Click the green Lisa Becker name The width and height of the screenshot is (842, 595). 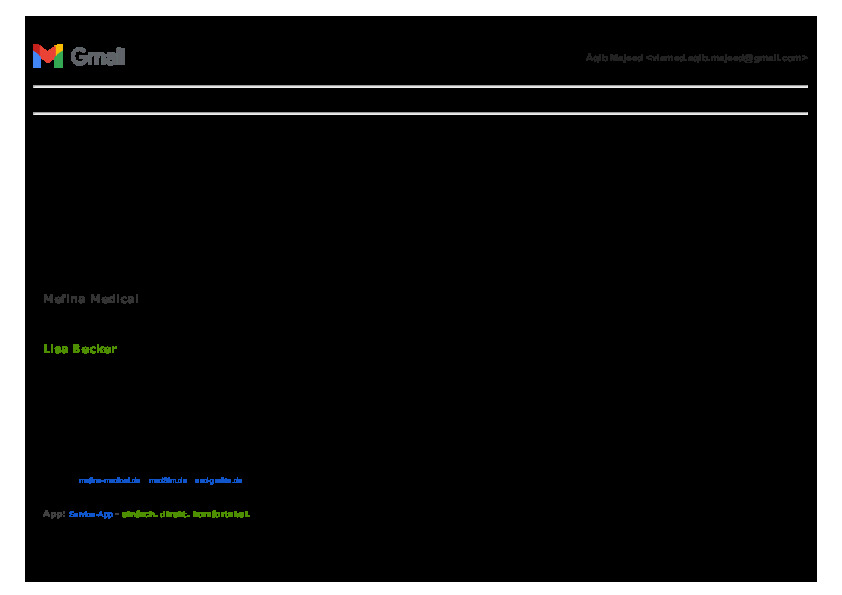point(80,349)
